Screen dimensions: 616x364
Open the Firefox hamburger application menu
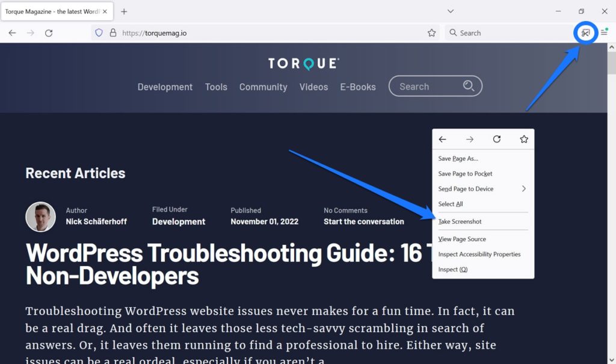pos(605,32)
